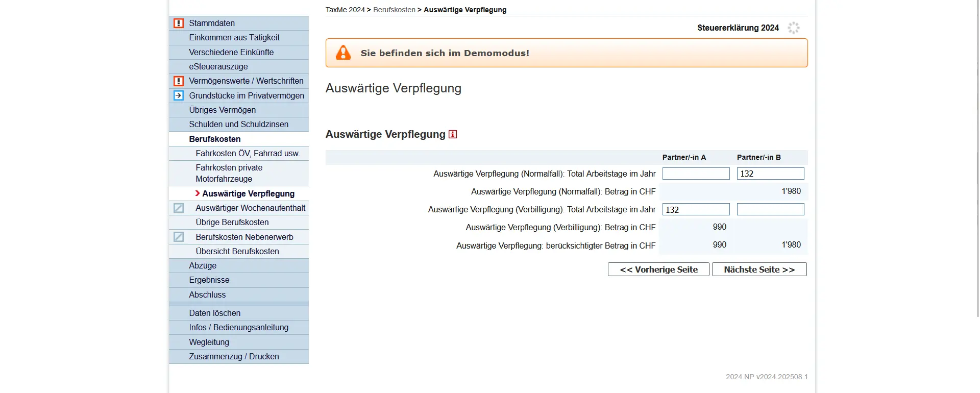
Task: Open Zusammenzug / Drucken page
Action: (234, 356)
